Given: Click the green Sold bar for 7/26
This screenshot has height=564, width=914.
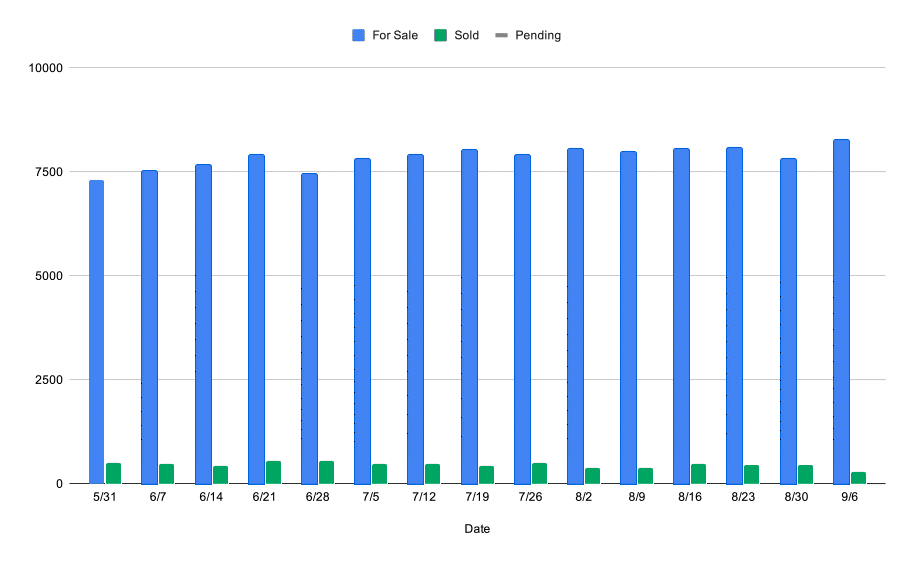Looking at the screenshot, I should coord(539,474).
